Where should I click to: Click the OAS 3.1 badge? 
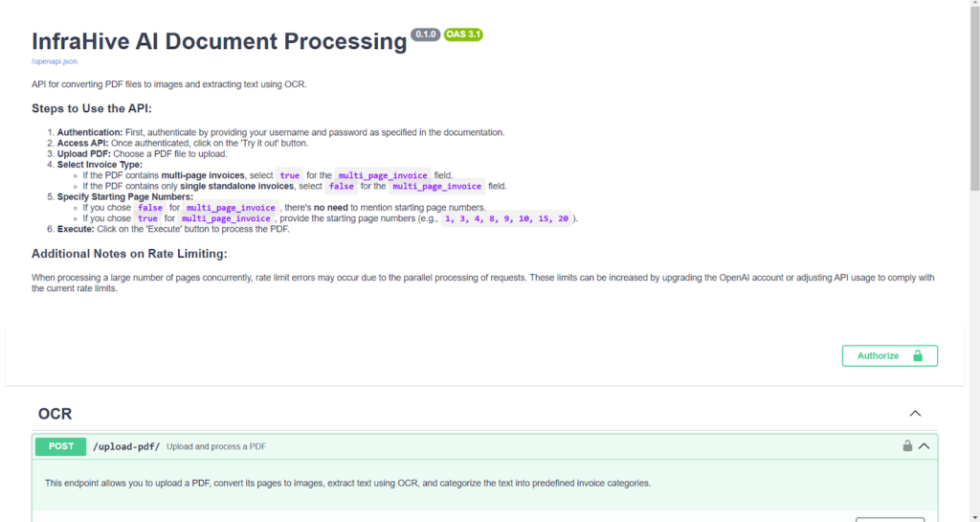click(x=463, y=34)
